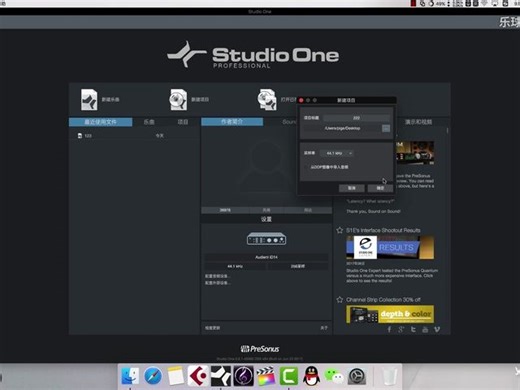Open WeChat from the Dock
The height and width of the screenshot is (390, 520).
coord(334,376)
